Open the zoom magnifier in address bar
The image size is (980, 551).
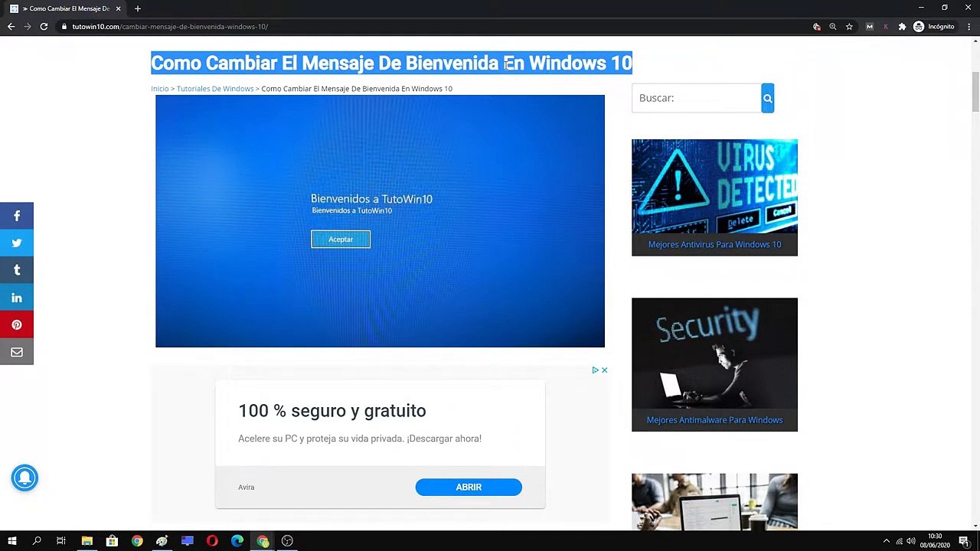click(x=833, y=27)
